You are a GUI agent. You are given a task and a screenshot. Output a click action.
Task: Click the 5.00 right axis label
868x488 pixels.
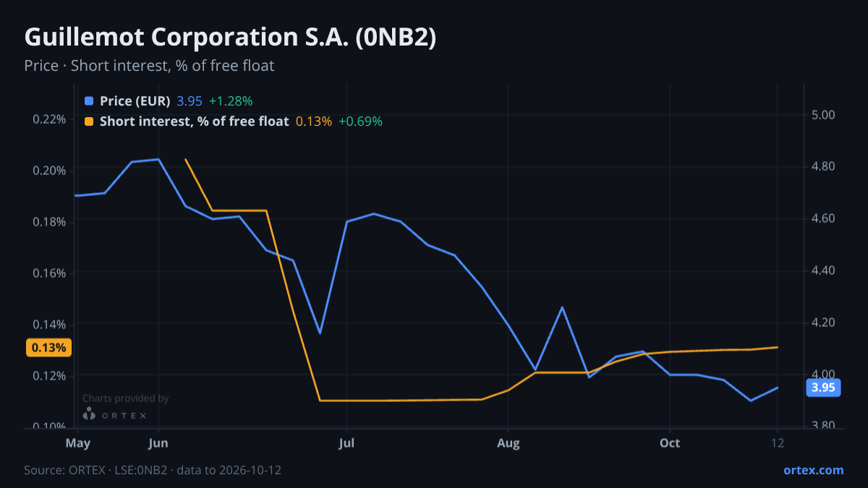823,115
